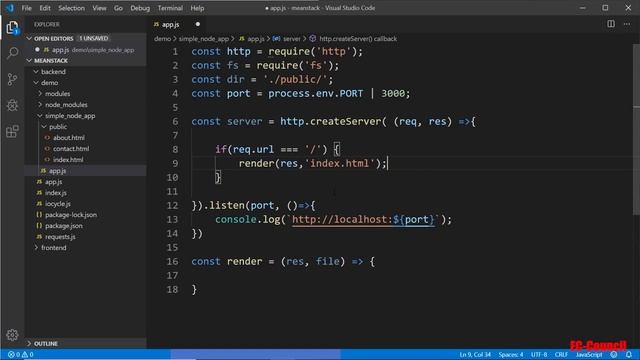Open the Search view icon
The image size is (640, 360).
[x=12, y=53]
